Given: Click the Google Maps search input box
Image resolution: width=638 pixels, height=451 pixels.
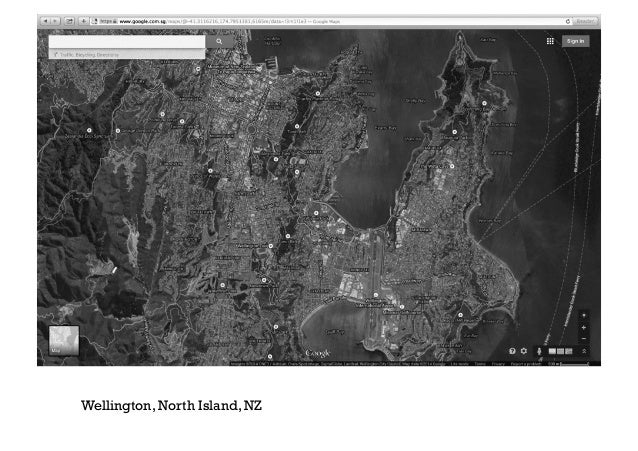Looking at the screenshot, I should pos(127,41).
